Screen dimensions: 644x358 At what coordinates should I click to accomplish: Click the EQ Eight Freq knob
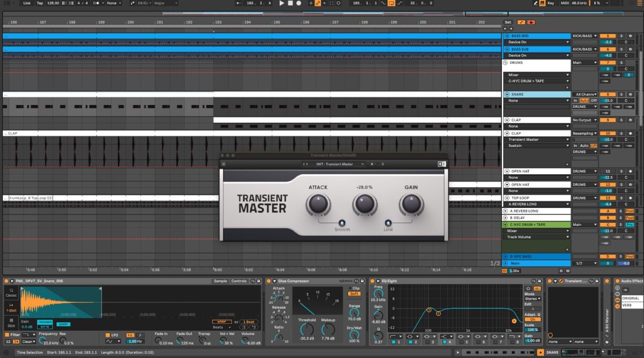tap(378, 293)
